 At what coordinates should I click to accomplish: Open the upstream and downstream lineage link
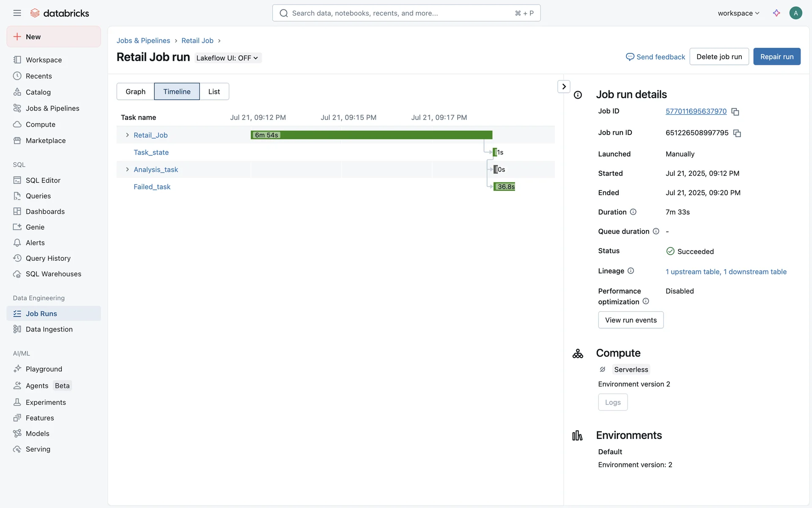[726, 272]
